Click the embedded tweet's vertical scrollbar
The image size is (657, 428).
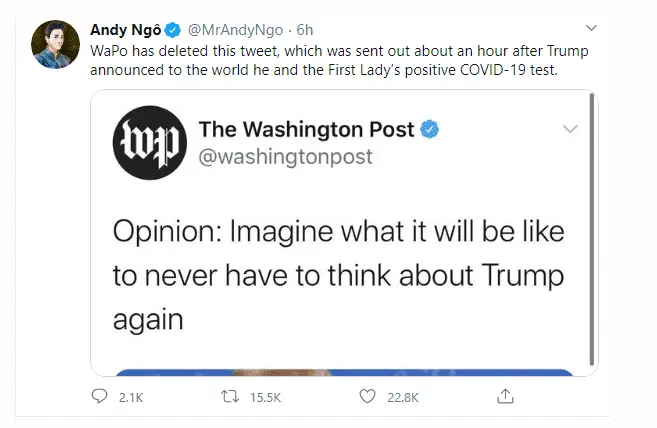click(592, 228)
